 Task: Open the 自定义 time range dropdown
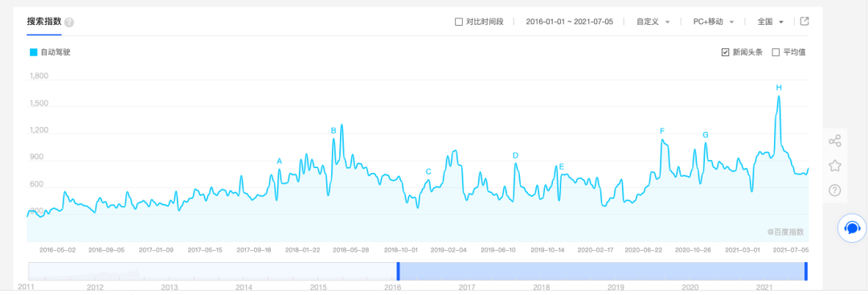click(653, 23)
